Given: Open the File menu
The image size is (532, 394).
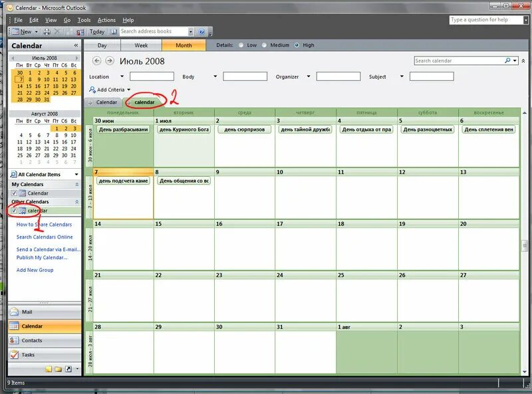Looking at the screenshot, I should point(19,20).
